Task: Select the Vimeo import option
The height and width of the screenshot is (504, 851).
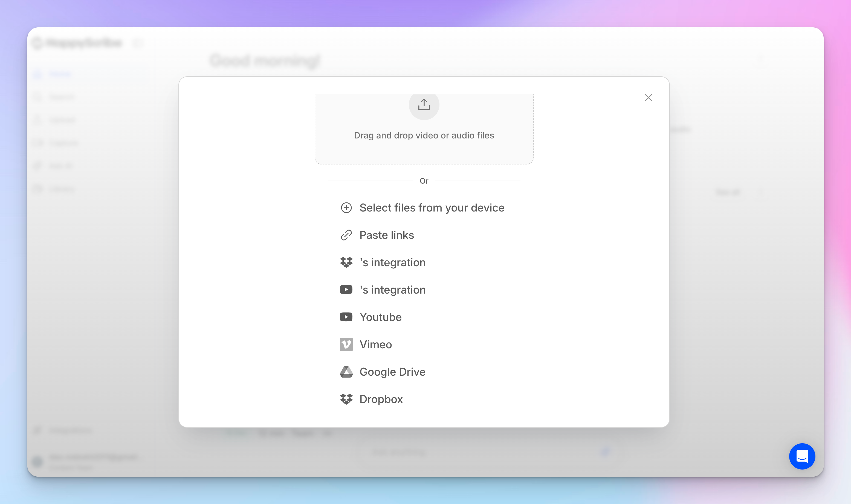Action: point(375,344)
